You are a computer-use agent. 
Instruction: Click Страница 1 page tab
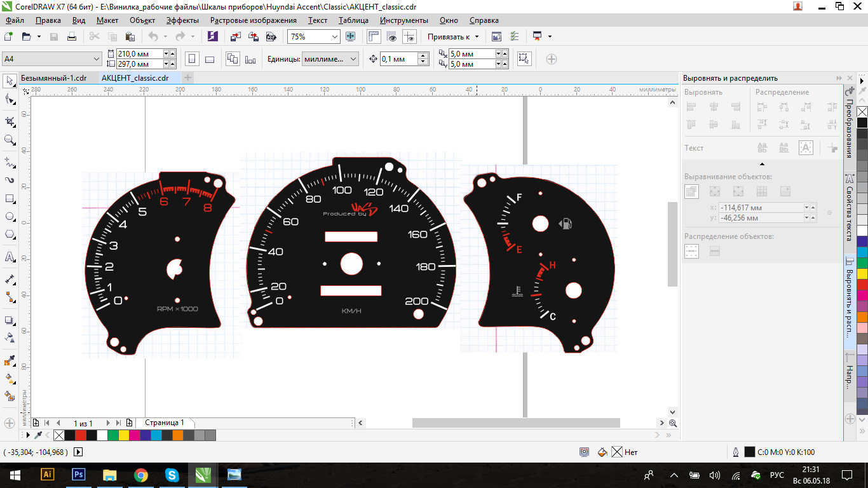pyautogui.click(x=165, y=423)
